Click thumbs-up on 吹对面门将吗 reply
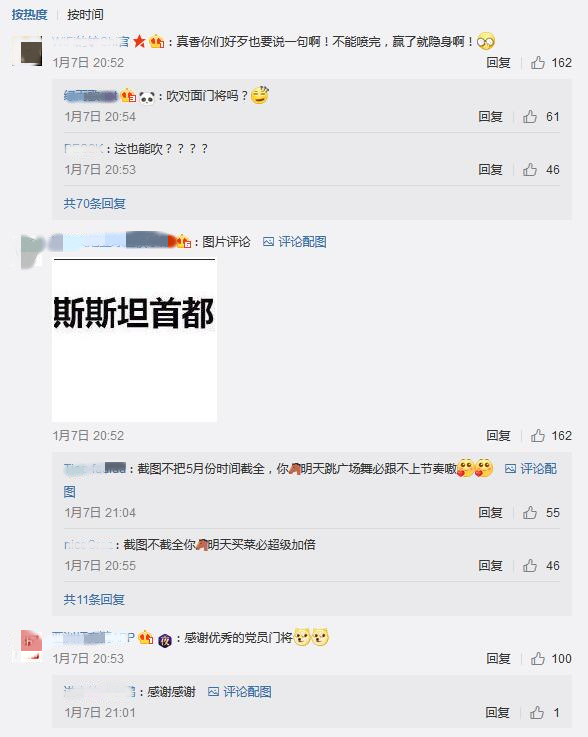This screenshot has width=588, height=737. tap(530, 117)
